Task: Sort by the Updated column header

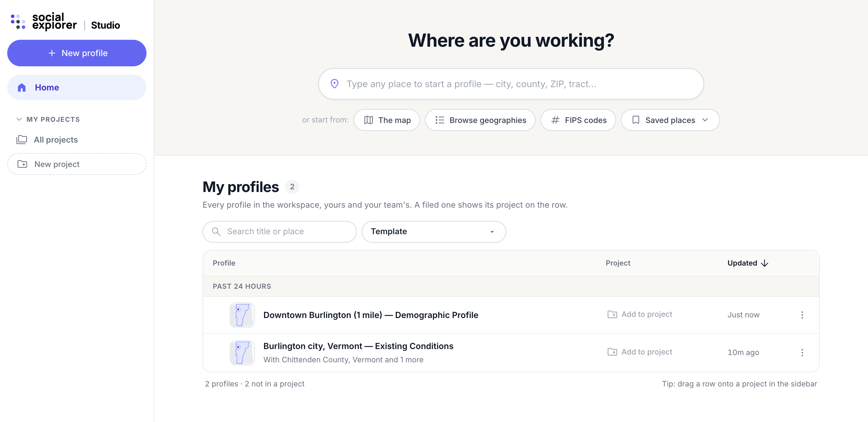Action: point(747,263)
